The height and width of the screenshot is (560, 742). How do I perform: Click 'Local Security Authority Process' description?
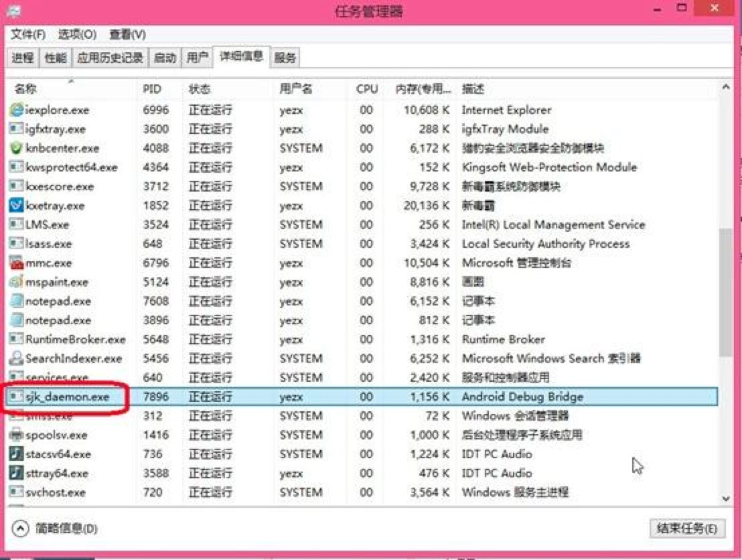click(x=546, y=244)
